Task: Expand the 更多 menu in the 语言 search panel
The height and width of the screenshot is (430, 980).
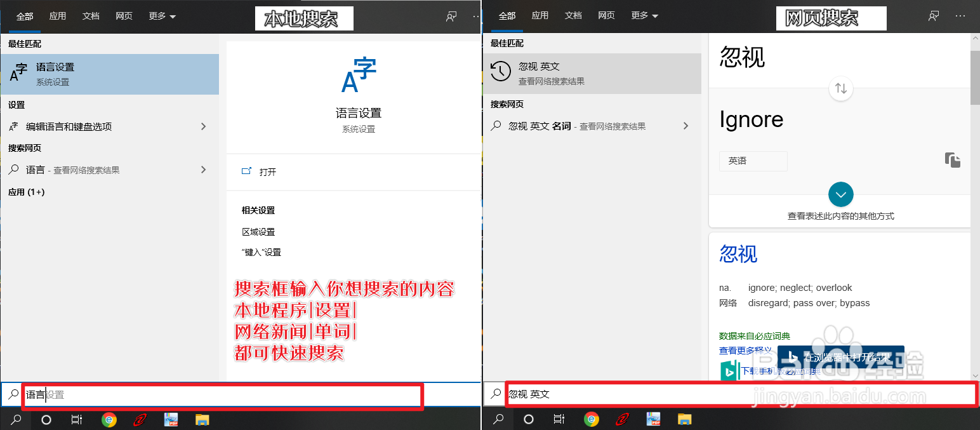Action: [162, 16]
